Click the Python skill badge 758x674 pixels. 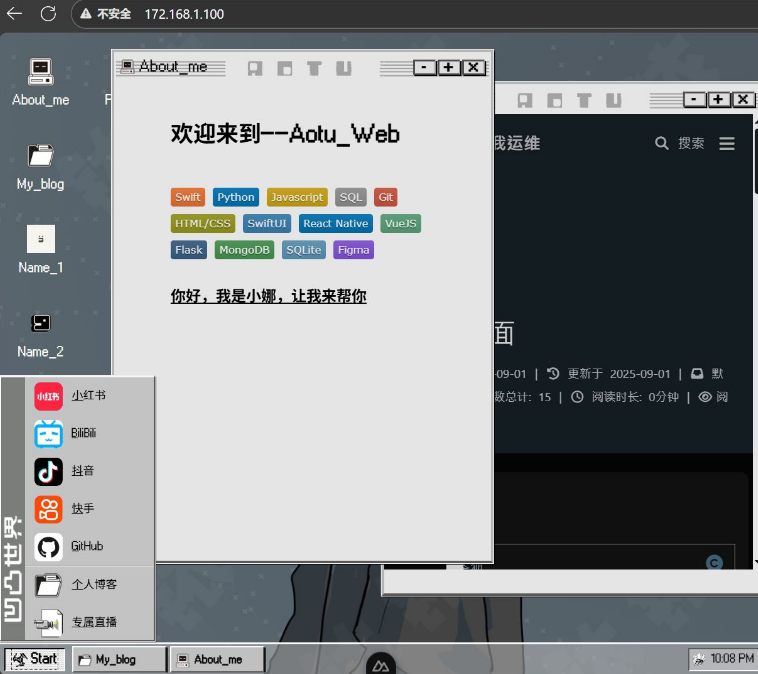(x=235, y=197)
